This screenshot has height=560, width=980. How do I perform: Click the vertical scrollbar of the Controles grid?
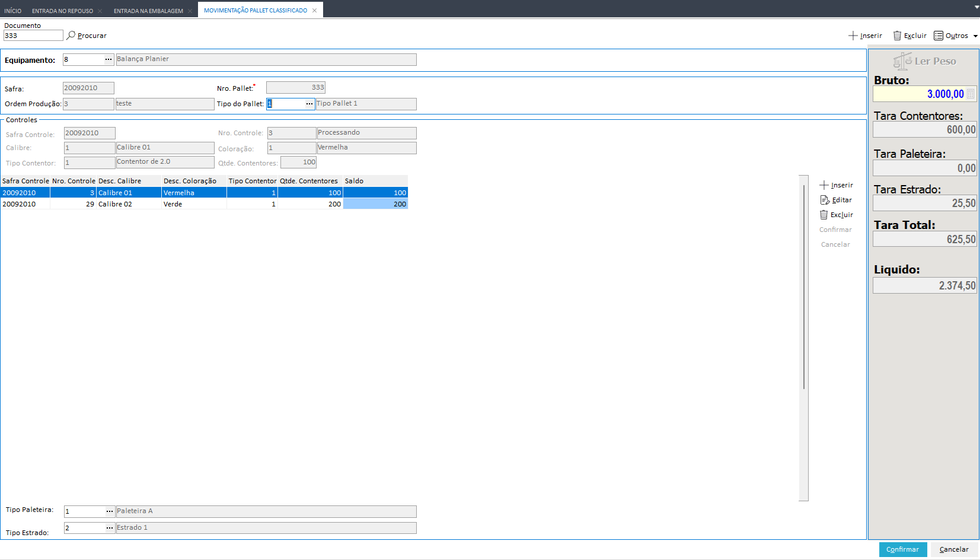click(804, 338)
